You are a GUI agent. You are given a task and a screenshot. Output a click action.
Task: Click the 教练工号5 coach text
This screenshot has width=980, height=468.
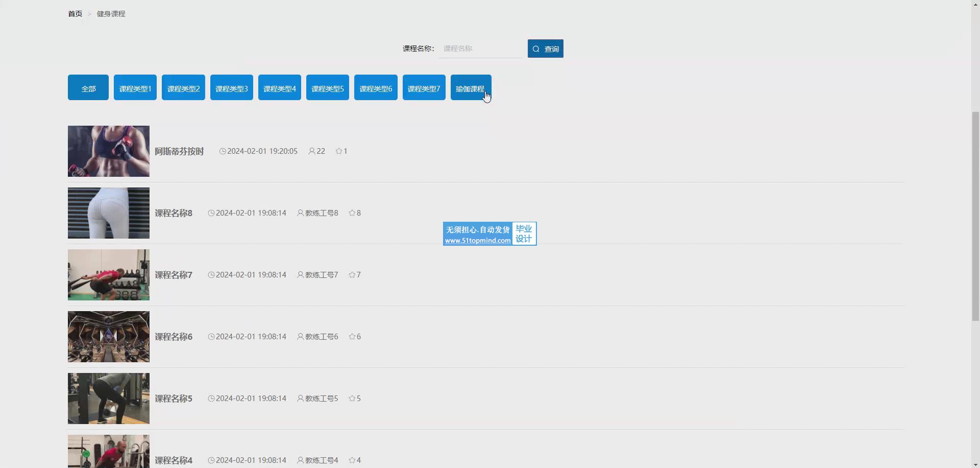click(322, 399)
